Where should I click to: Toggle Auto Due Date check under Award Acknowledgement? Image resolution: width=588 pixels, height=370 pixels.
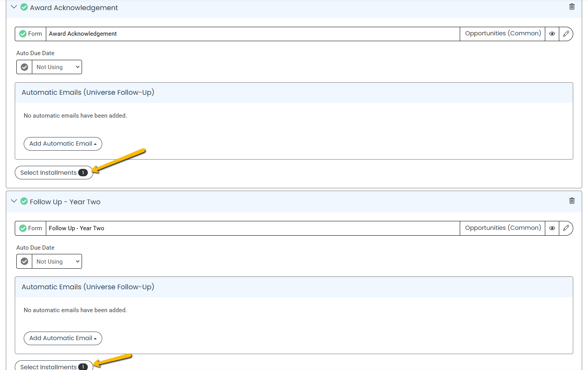coord(24,67)
